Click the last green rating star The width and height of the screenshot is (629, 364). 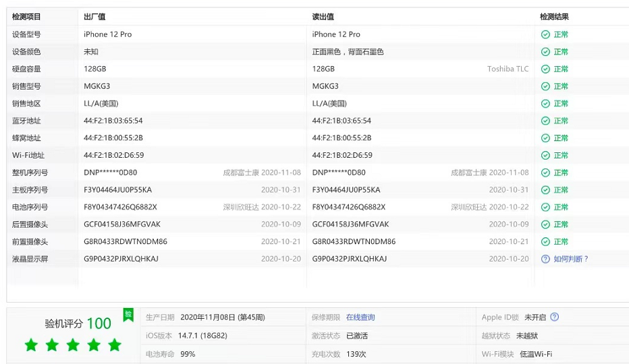pos(115,344)
